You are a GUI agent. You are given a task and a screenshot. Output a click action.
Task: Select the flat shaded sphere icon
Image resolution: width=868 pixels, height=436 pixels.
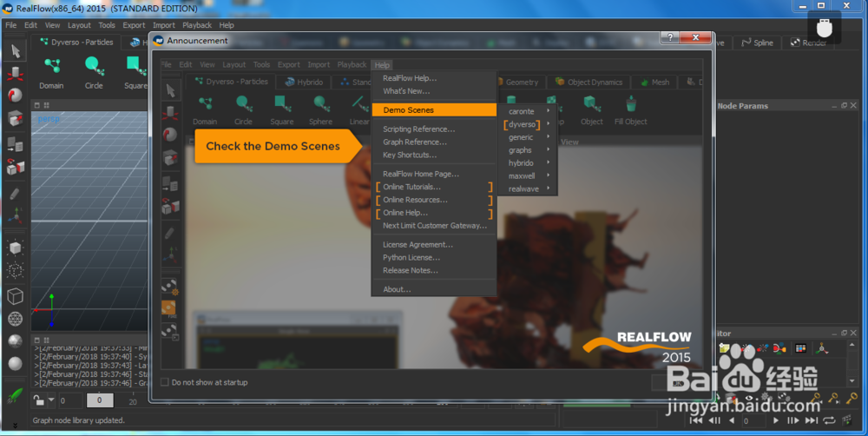pyautogui.click(x=16, y=340)
